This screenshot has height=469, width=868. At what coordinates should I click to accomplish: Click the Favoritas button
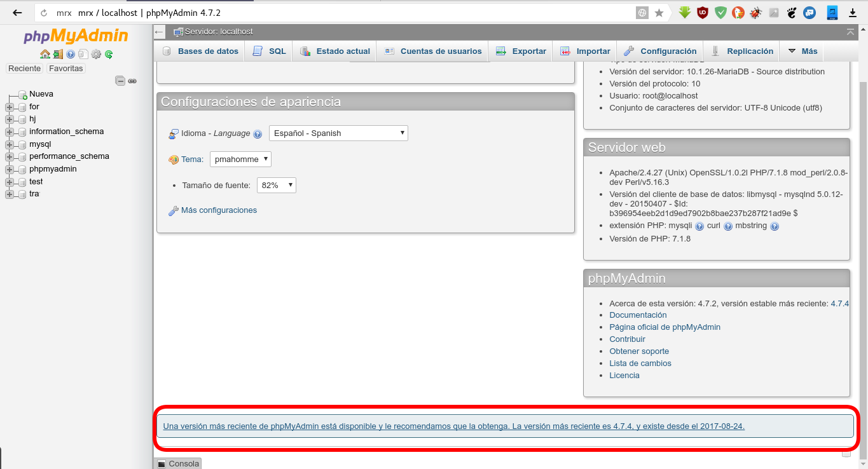tap(66, 69)
